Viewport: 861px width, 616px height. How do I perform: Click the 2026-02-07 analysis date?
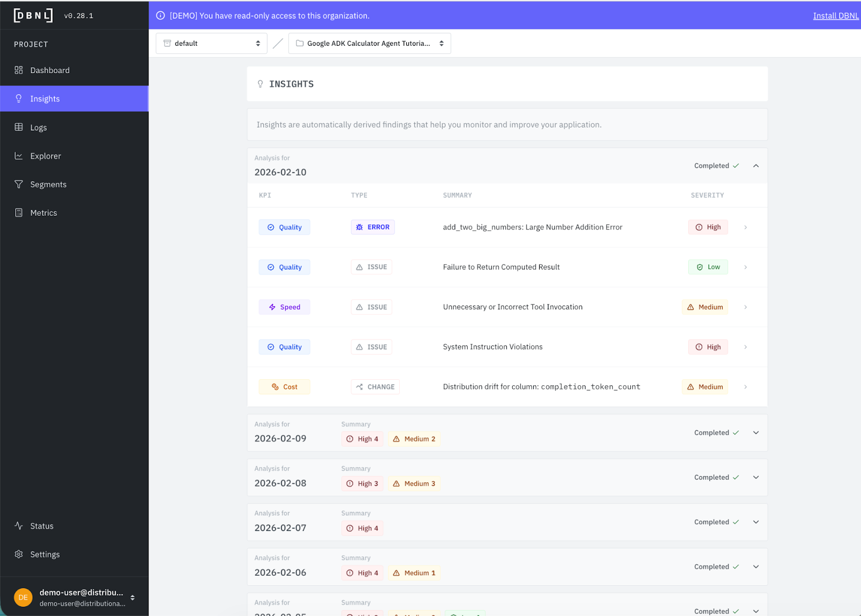coord(280,528)
